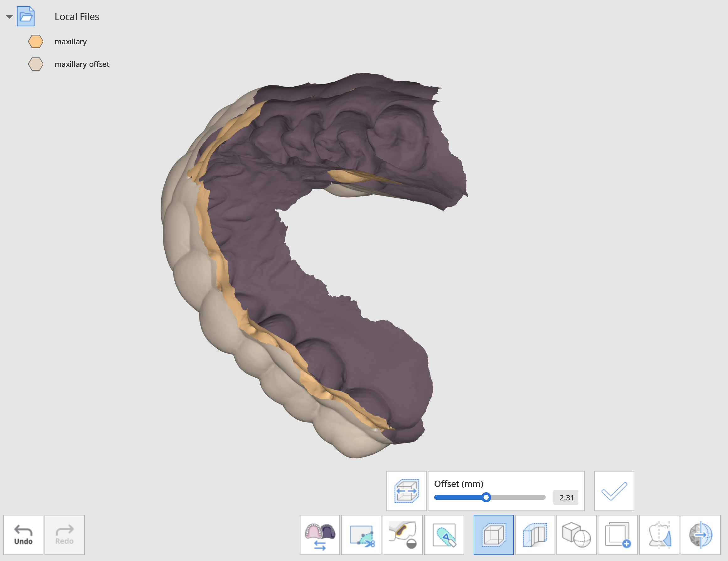This screenshot has height=561, width=728.
Task: Click the 2.31 offset value field
Action: coord(566,497)
